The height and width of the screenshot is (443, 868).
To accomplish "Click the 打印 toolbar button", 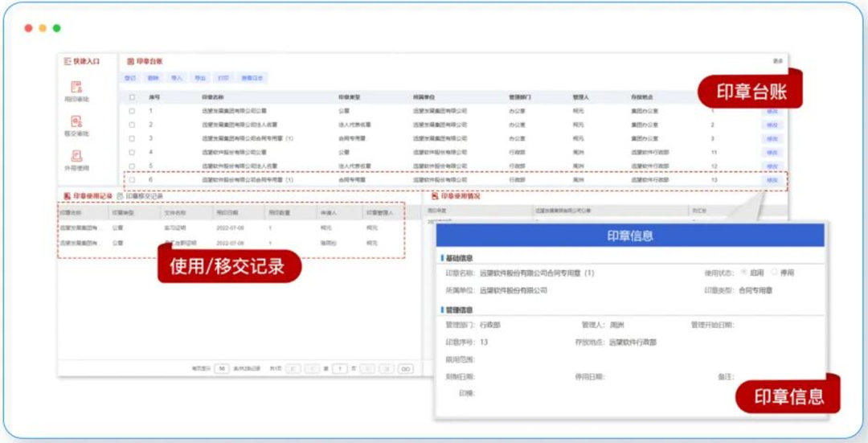I will pos(223,78).
